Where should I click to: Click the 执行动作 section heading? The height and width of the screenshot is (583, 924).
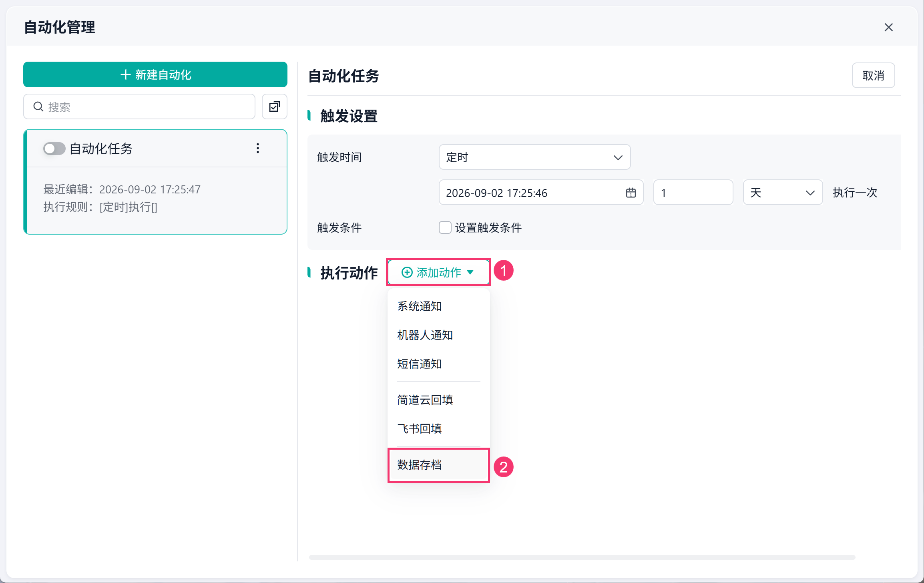349,273
